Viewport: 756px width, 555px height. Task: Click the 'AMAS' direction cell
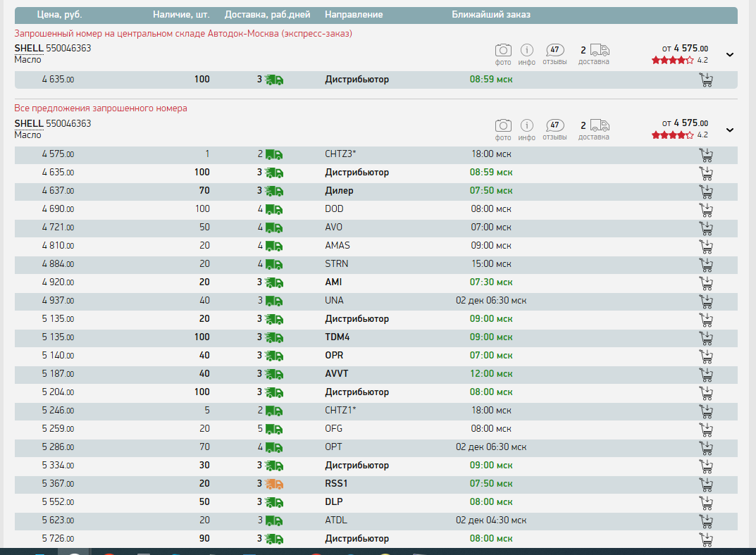point(337,246)
